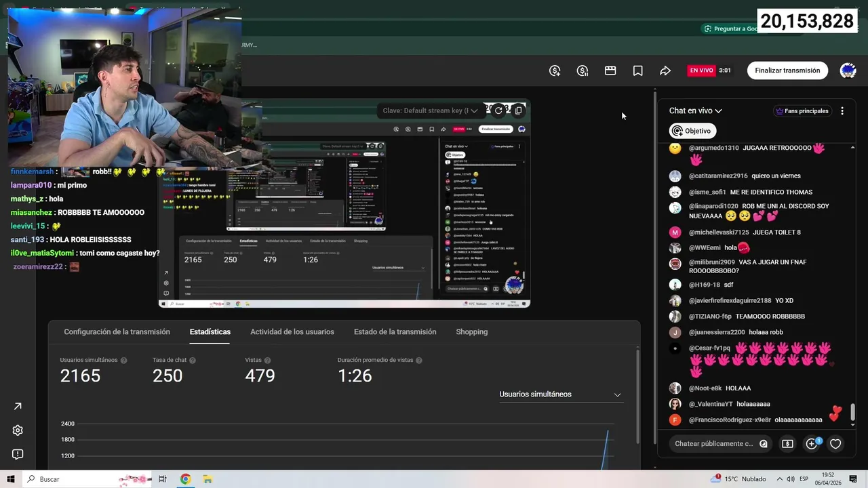This screenshot has height=488, width=868.
Task: Click help icon next to Usuarios simultáneos
Action: pyautogui.click(x=123, y=361)
